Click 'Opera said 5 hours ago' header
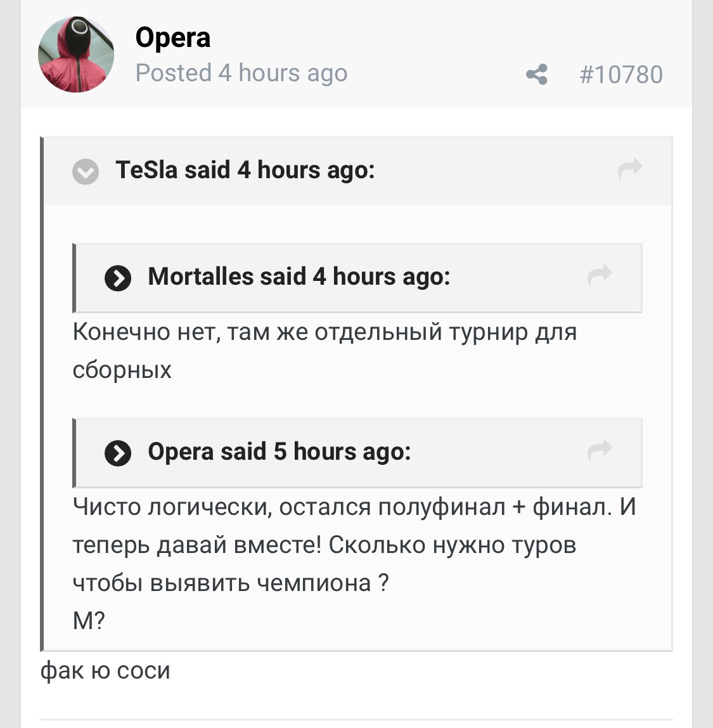 [279, 451]
